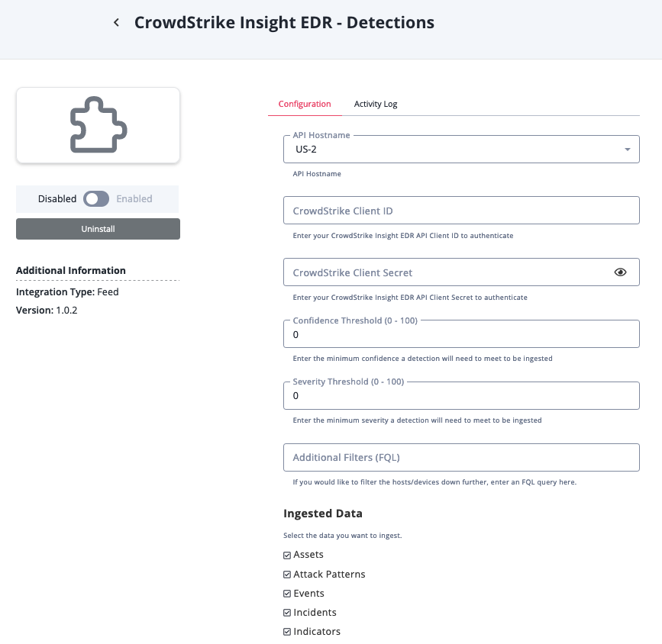Uncheck the Indicators checkbox

point(287,632)
